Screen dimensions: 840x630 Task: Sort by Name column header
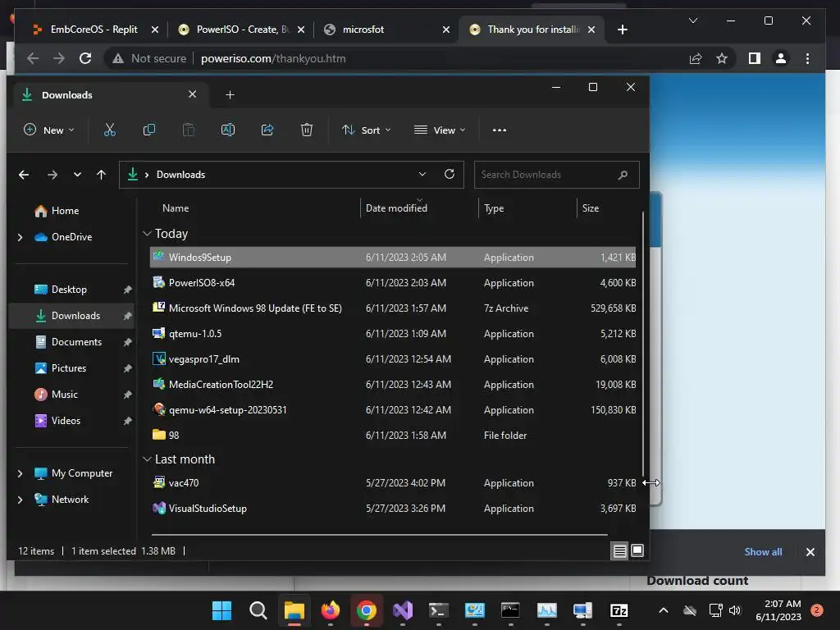(x=176, y=208)
